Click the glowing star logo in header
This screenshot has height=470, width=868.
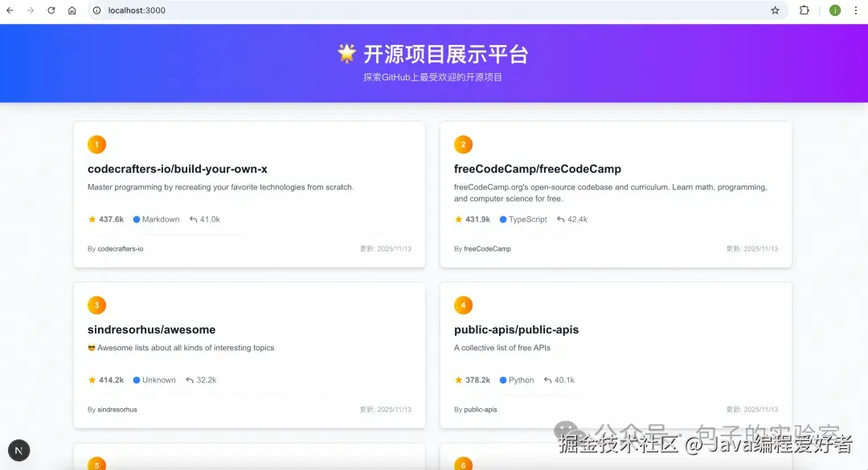click(x=346, y=54)
